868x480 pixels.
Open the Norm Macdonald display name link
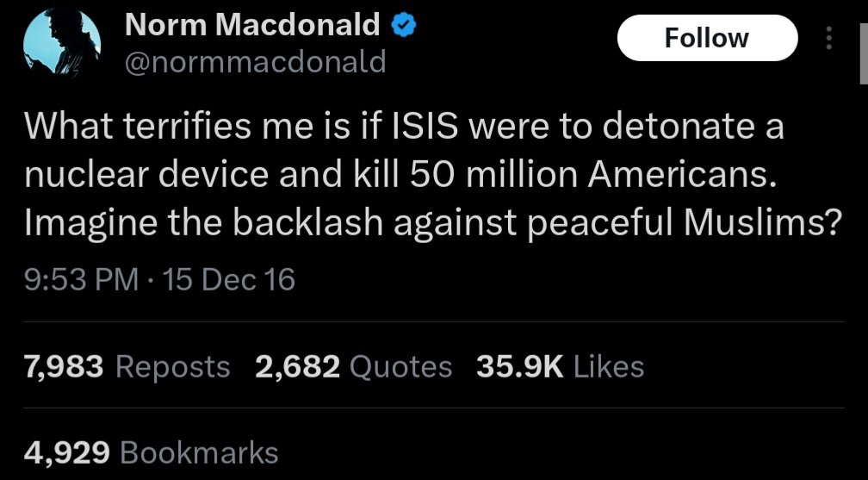point(252,26)
